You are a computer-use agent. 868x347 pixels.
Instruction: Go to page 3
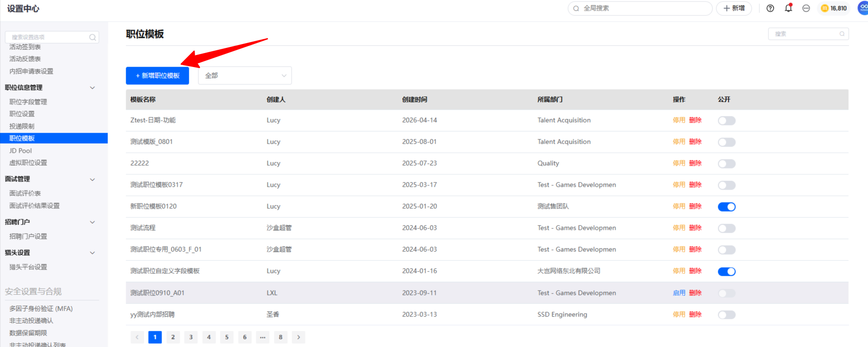pos(191,337)
